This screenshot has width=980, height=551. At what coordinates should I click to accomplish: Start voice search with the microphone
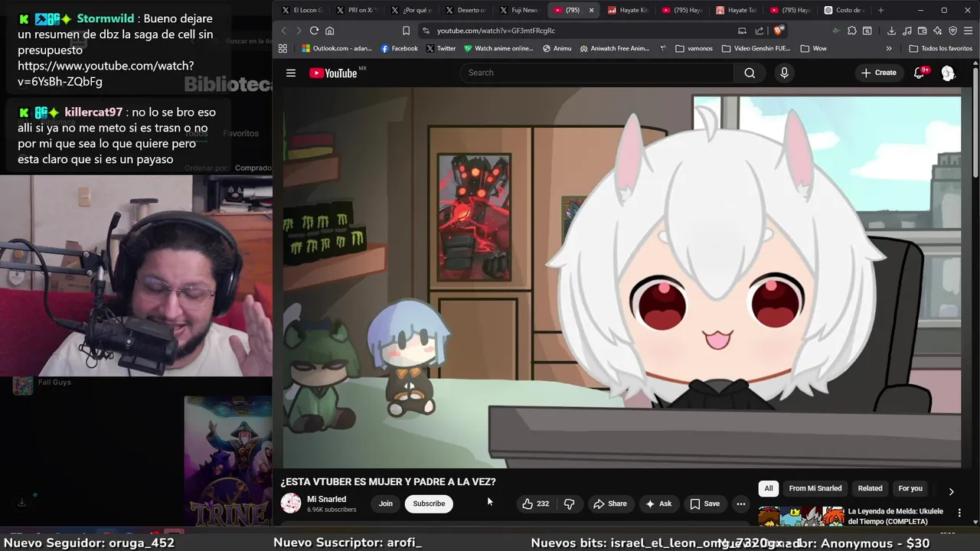pos(784,73)
